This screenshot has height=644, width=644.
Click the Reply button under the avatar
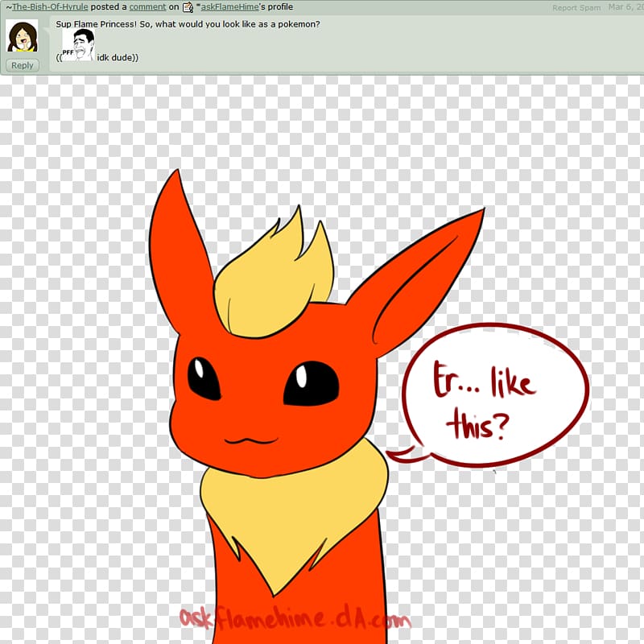point(23,65)
